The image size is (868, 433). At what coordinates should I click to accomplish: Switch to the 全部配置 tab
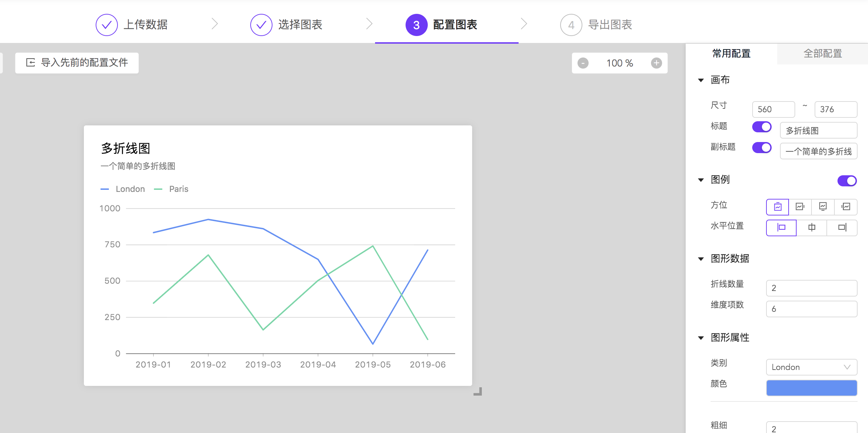pyautogui.click(x=823, y=54)
